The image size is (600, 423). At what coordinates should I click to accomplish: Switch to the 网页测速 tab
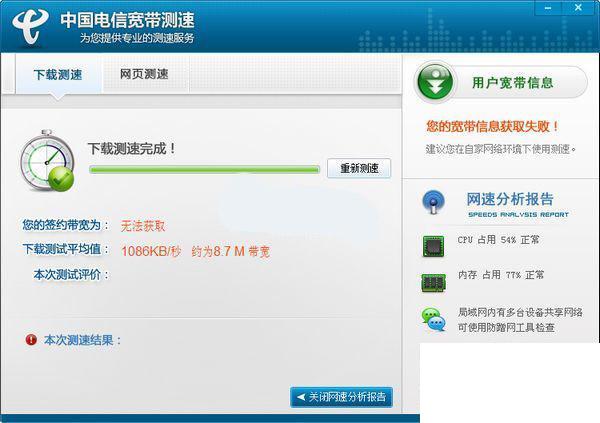pyautogui.click(x=145, y=74)
